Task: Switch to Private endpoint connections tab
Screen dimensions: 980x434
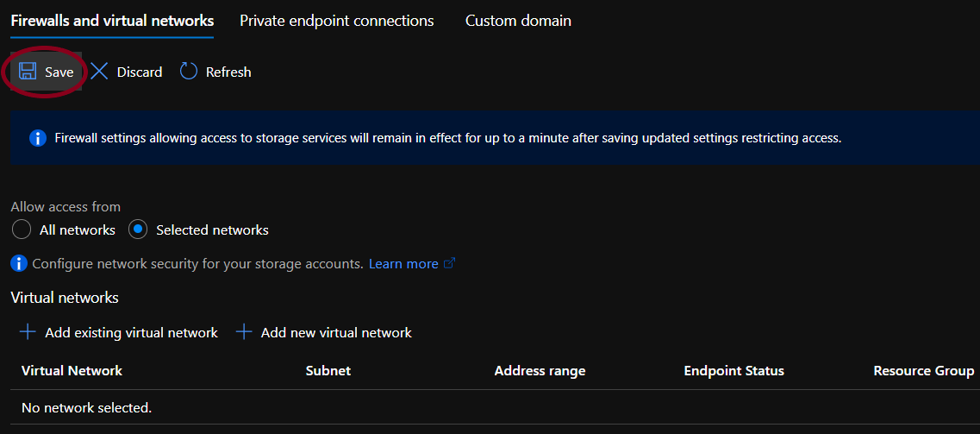Action: click(337, 21)
